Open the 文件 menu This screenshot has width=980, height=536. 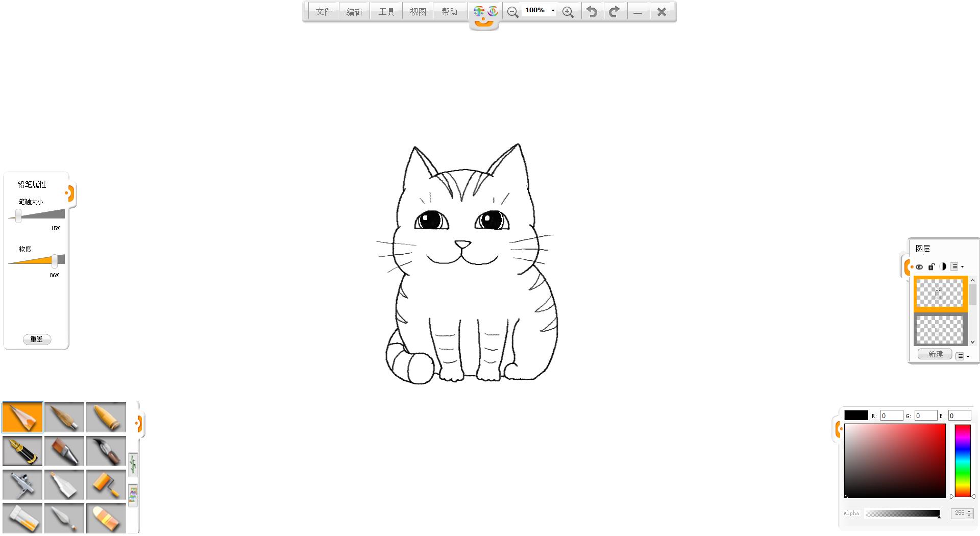pos(324,12)
